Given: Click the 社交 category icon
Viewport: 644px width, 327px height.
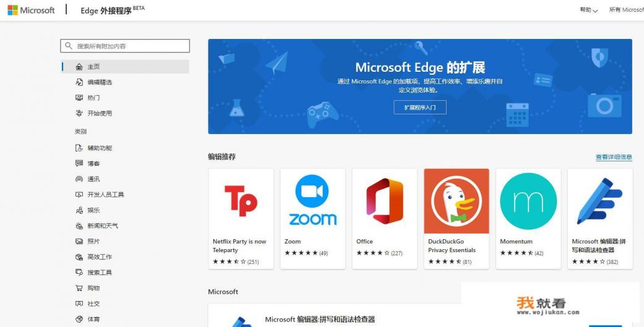Looking at the screenshot, I should pos(79,304).
